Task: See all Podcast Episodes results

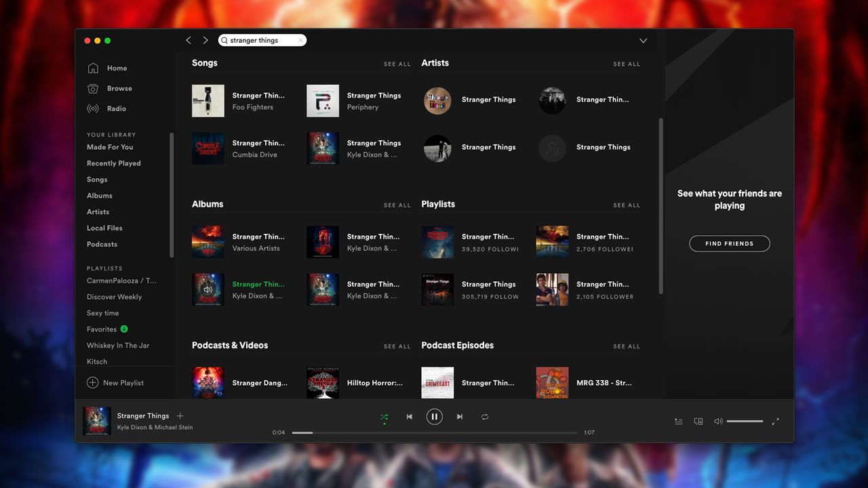Action: click(x=627, y=346)
